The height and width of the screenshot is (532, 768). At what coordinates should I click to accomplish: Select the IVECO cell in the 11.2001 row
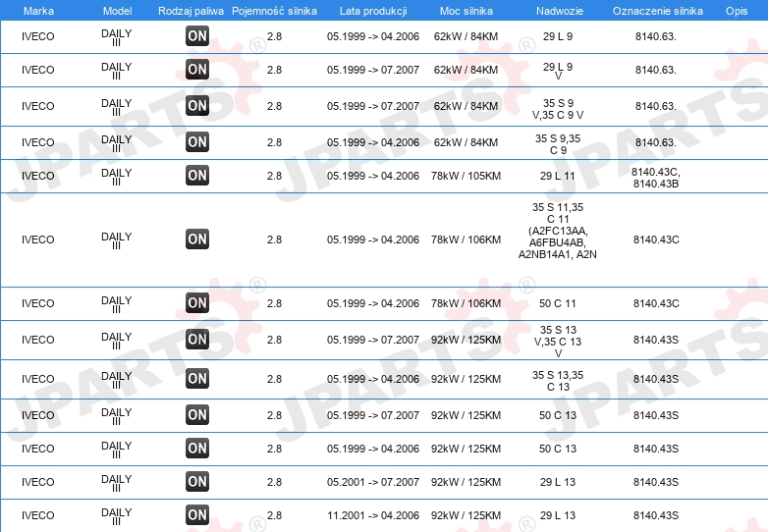pos(37,515)
